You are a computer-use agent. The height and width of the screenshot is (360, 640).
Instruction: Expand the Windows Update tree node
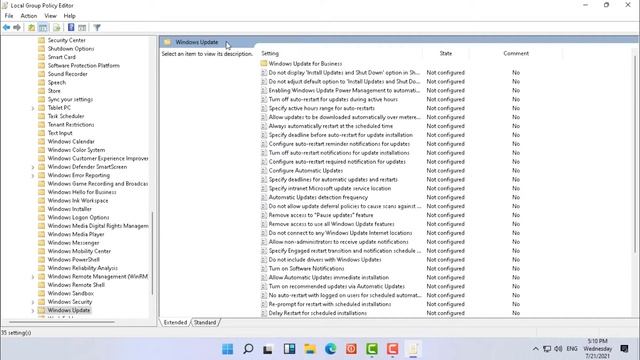coord(33,311)
